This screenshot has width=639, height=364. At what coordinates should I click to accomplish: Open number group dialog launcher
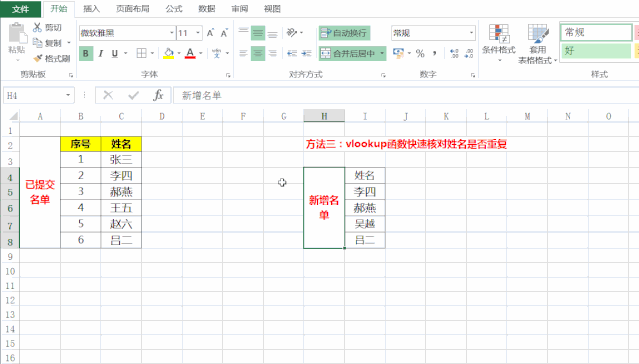tap(473, 75)
